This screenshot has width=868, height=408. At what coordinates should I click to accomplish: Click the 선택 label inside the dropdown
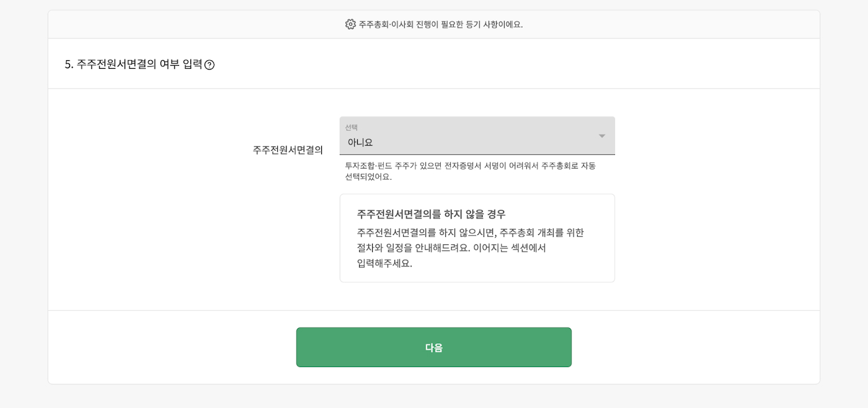(352, 127)
